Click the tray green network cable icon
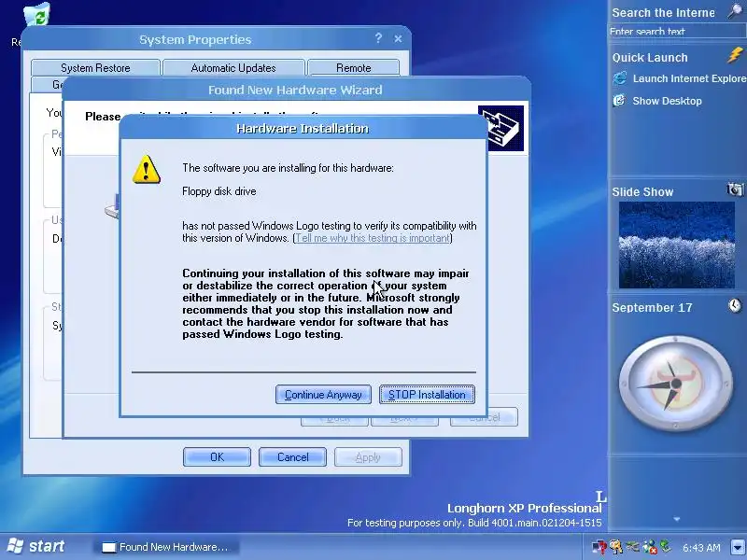The image size is (747, 560). tap(632, 546)
